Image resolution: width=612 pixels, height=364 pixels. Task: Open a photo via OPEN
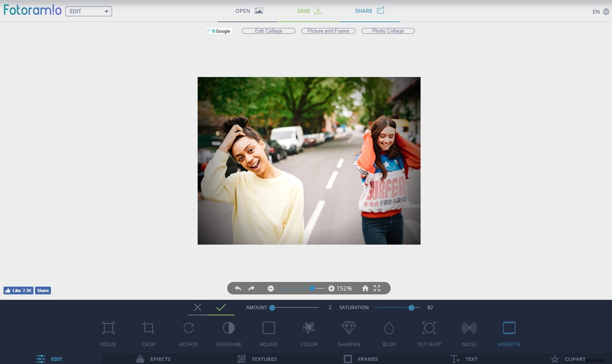249,11
